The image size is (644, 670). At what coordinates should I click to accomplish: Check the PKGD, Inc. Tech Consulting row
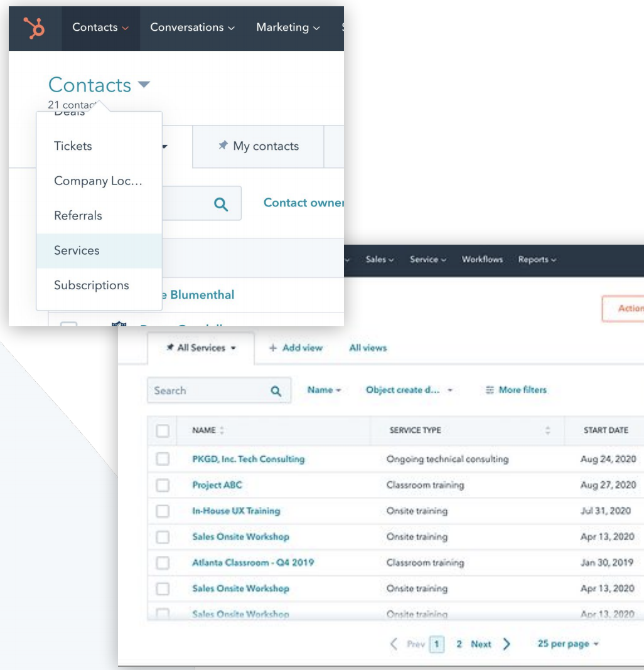pyautogui.click(x=163, y=459)
